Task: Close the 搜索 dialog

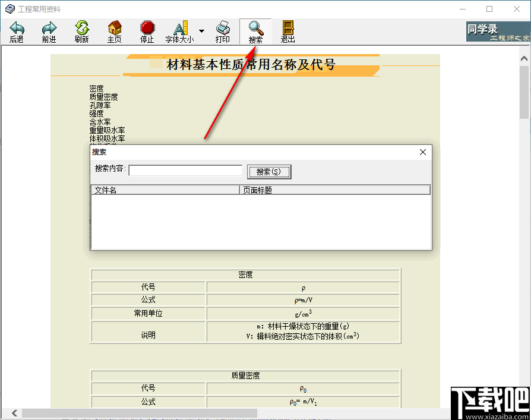Action: pyautogui.click(x=423, y=152)
